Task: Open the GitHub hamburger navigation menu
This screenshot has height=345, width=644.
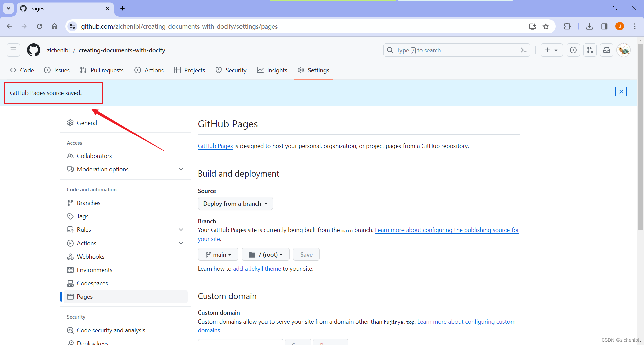Action: [x=13, y=50]
